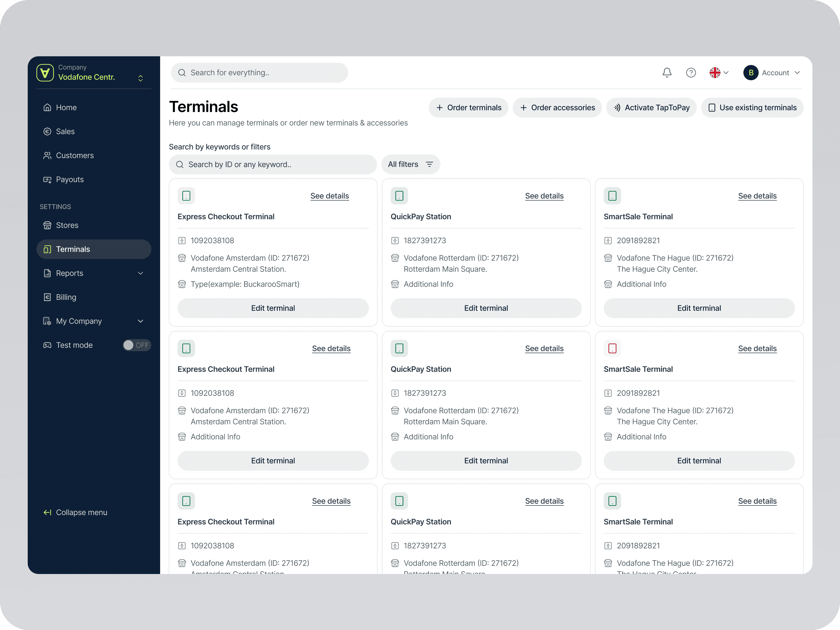The image size is (840, 630).
Task: Open the language flag dropdown
Action: pyautogui.click(x=718, y=73)
